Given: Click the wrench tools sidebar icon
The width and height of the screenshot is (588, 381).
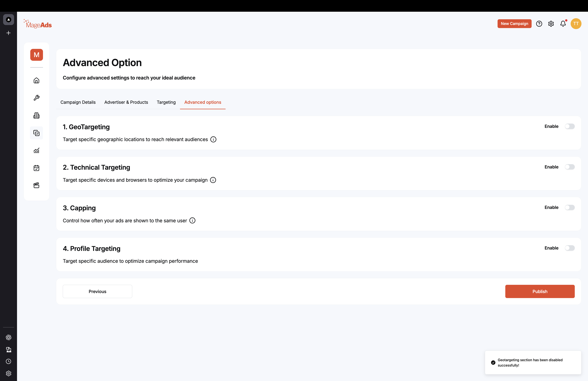Looking at the screenshot, I should [36, 98].
